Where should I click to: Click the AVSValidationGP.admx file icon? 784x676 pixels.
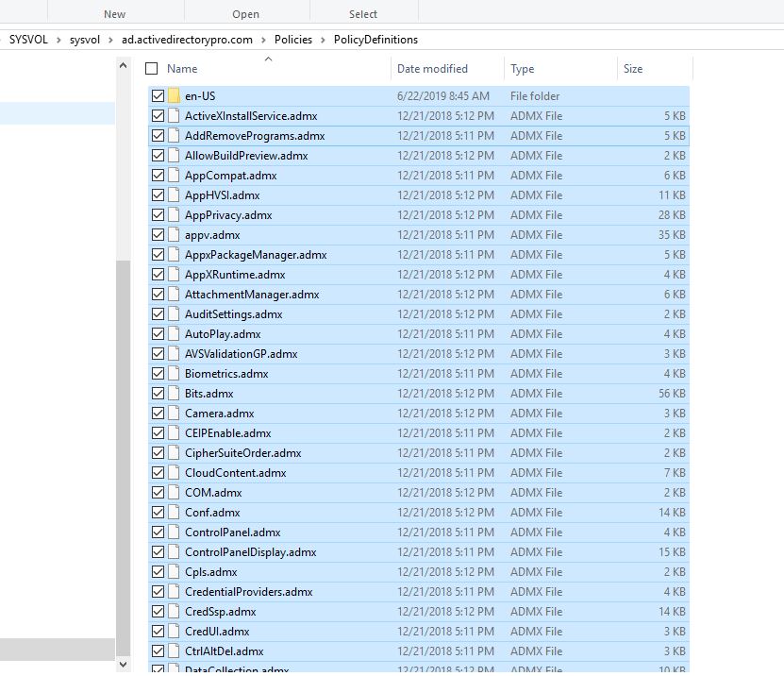pos(174,354)
